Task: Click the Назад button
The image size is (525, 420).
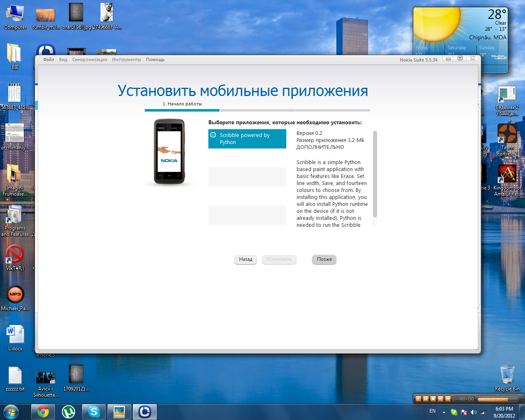Action: [246, 259]
